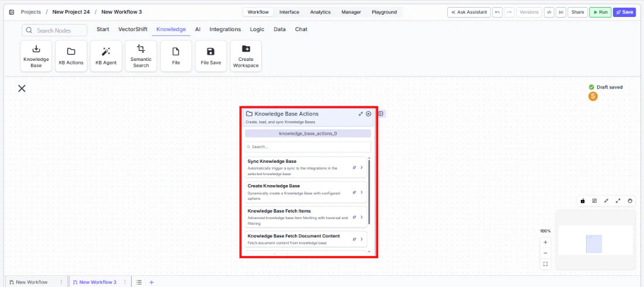Open the Versions button
Screen dimensions: 644x287
click(x=529, y=12)
